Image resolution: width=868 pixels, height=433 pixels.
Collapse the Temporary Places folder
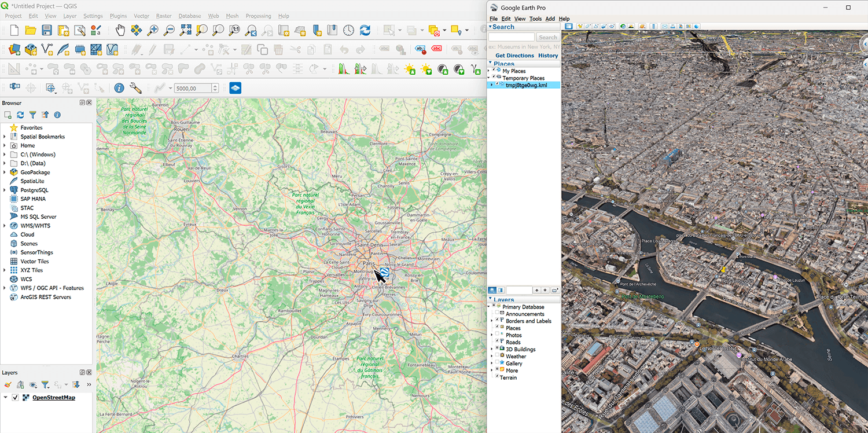[490, 78]
